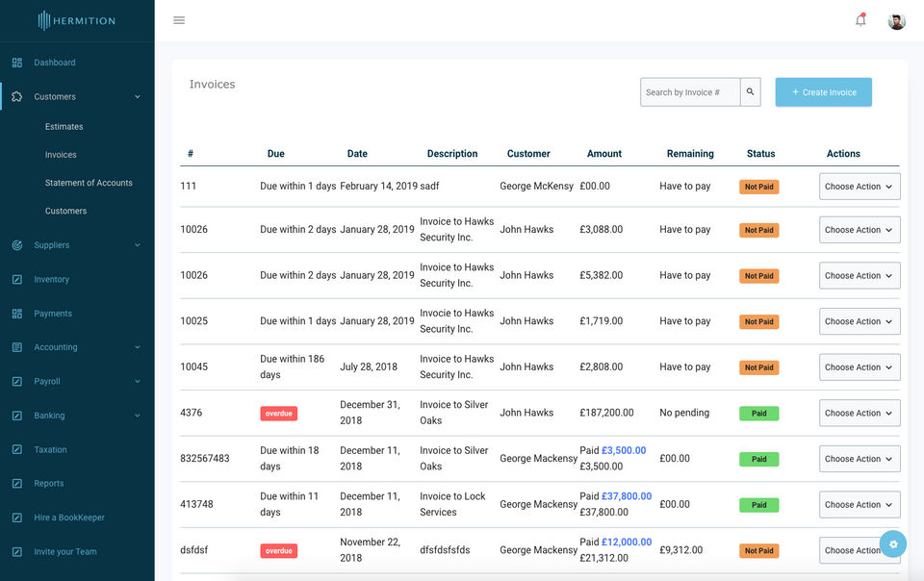
Task: Click the Reports sidebar icon
Action: (x=17, y=483)
